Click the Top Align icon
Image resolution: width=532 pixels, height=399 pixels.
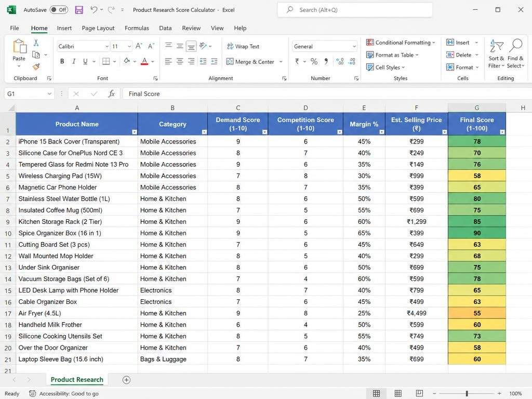coord(169,46)
